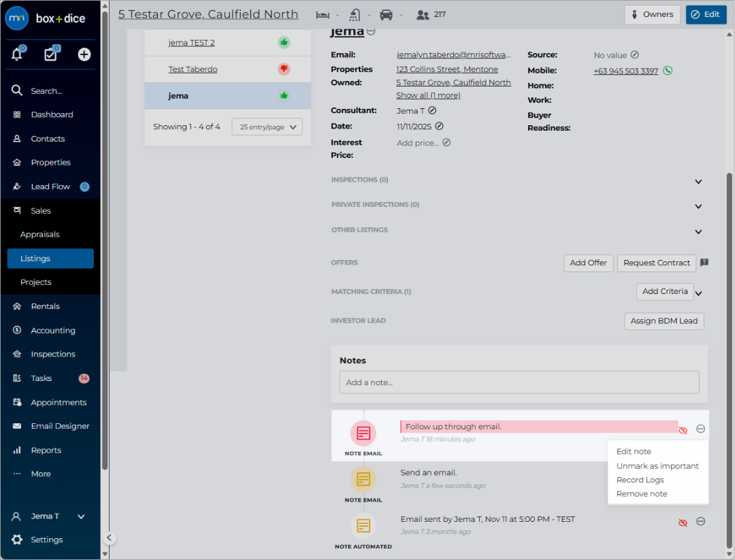Select Remove note from context menu
Viewport: 735px width, 560px height.
pyautogui.click(x=642, y=494)
